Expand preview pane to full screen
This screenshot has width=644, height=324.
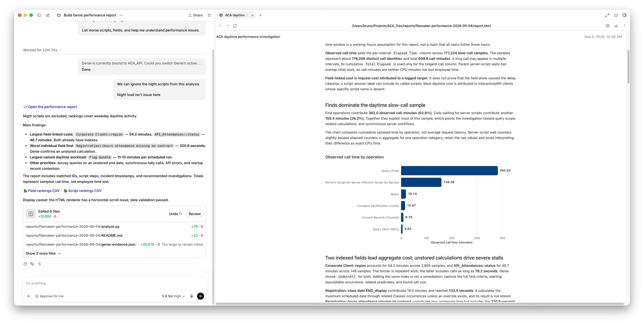tap(607, 15)
